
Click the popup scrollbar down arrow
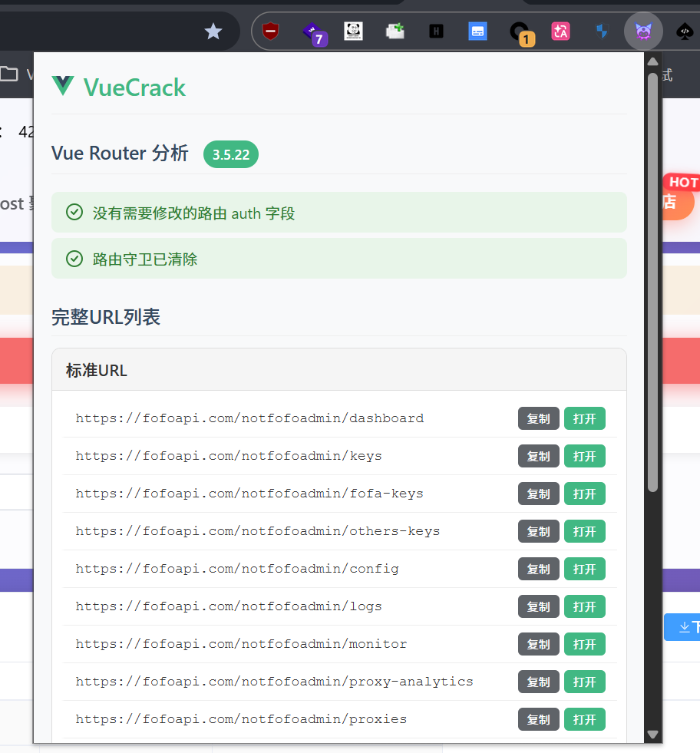652,735
